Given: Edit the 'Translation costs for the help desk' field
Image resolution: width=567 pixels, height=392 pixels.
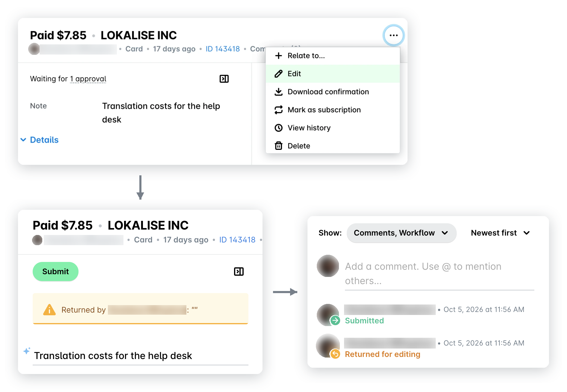Looking at the screenshot, I should (x=140, y=356).
